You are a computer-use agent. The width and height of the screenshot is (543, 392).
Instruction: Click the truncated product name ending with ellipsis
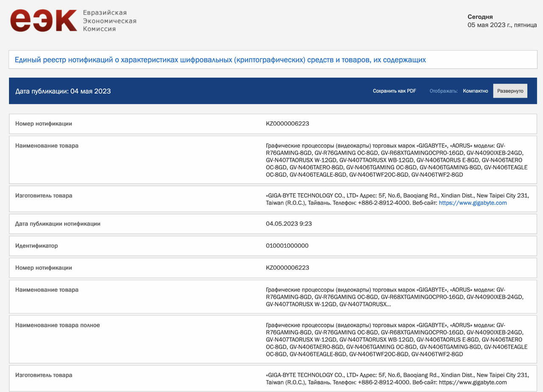pos(395,297)
